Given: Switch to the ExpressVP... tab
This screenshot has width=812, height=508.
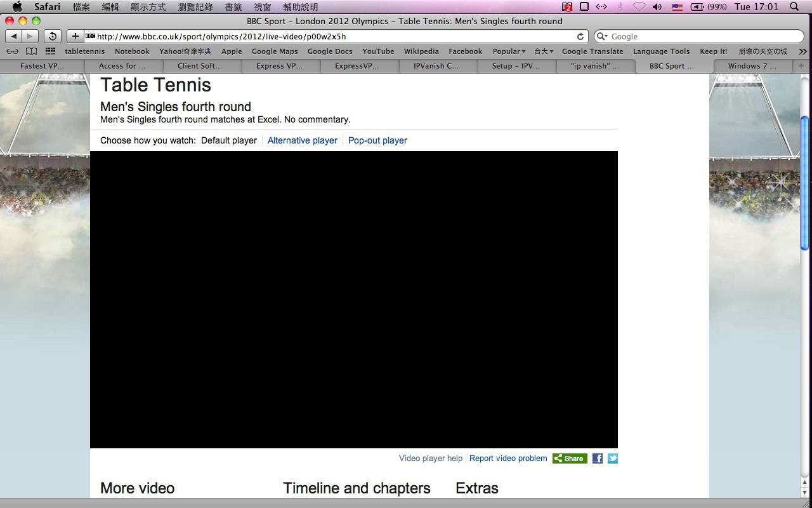Looking at the screenshot, I should [357, 65].
